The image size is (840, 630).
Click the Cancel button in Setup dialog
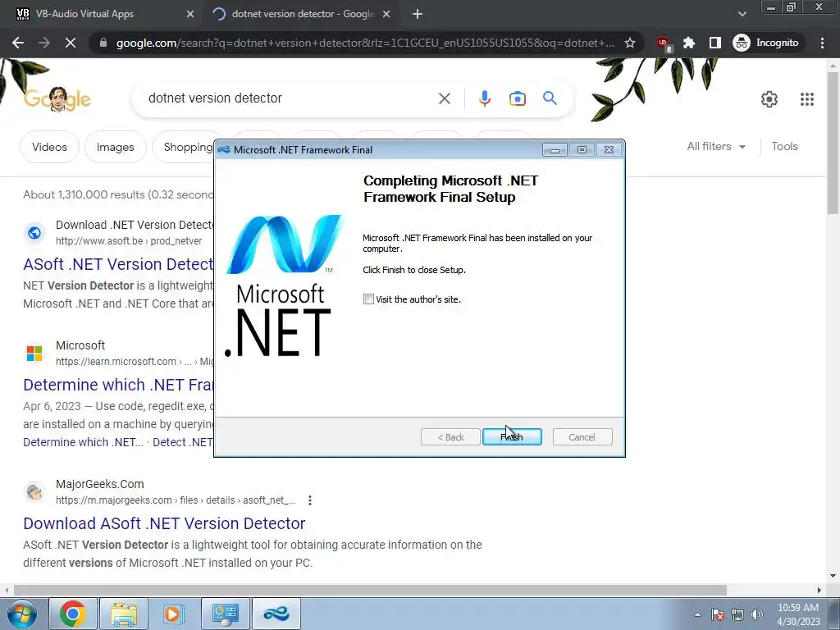[582, 437]
